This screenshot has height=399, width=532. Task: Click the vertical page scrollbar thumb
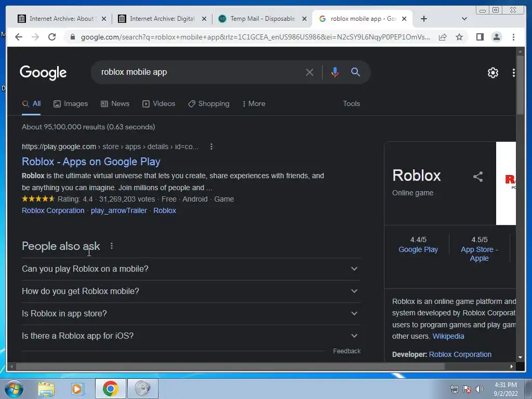click(520, 86)
